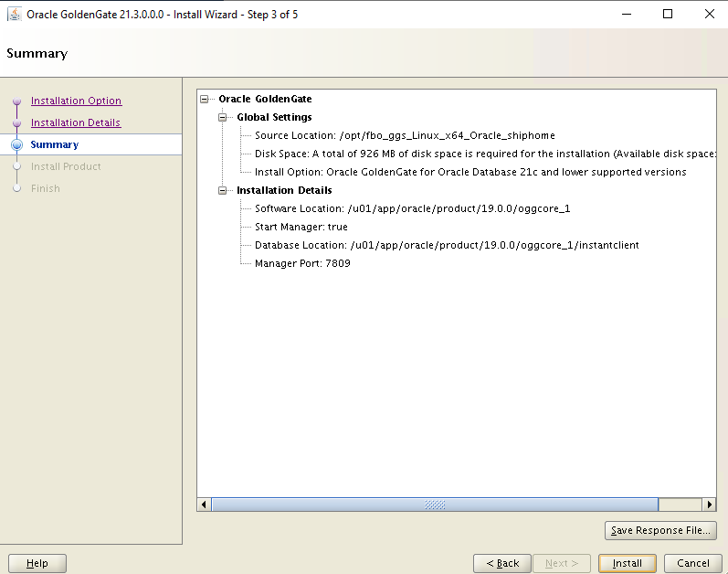Click the disabled Finish step

point(46,188)
